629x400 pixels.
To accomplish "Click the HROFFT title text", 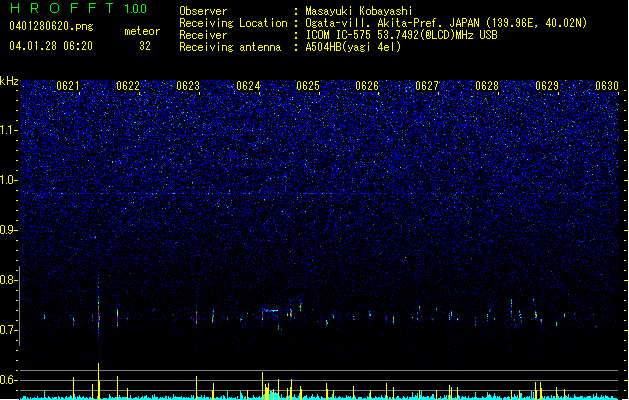I will point(62,8).
